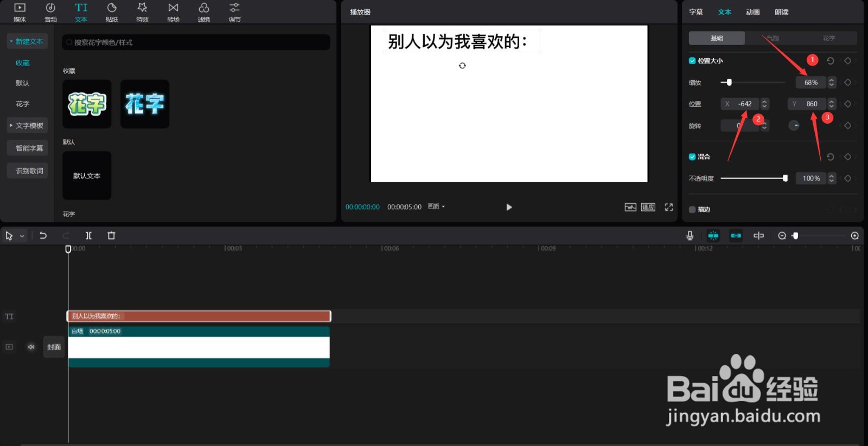The image size is (868, 446).
Task: Open the 音频 audio tab
Action: pos(50,12)
